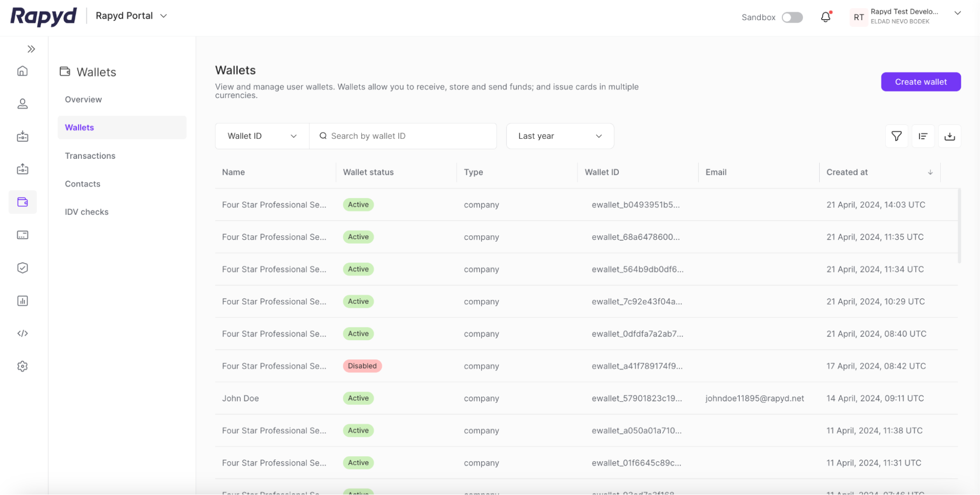The image size is (980, 495).
Task: Click the download export icon above the table
Action: tap(950, 136)
